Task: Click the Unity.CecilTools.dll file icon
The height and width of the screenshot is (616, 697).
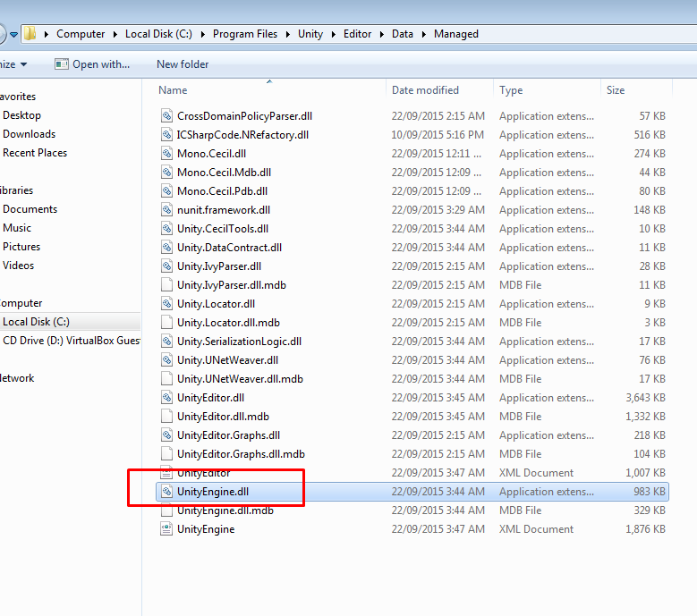Action: [x=166, y=229]
